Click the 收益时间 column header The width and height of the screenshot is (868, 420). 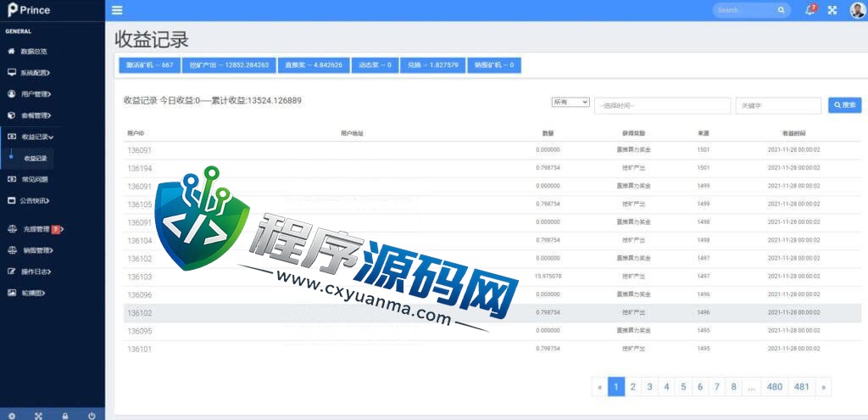tap(793, 133)
